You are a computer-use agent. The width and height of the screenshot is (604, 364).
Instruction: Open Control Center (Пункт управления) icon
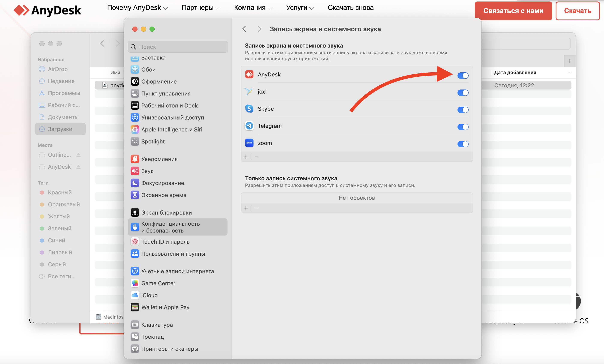point(135,94)
